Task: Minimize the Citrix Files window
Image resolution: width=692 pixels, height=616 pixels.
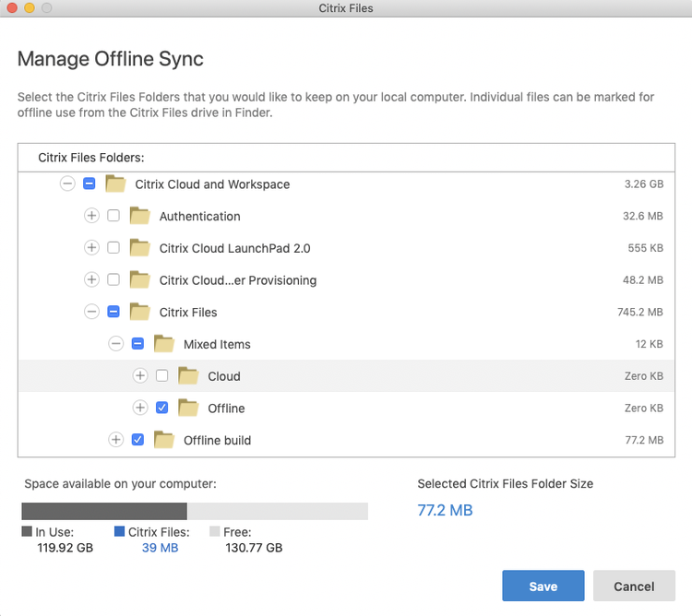Action: tap(30, 7)
